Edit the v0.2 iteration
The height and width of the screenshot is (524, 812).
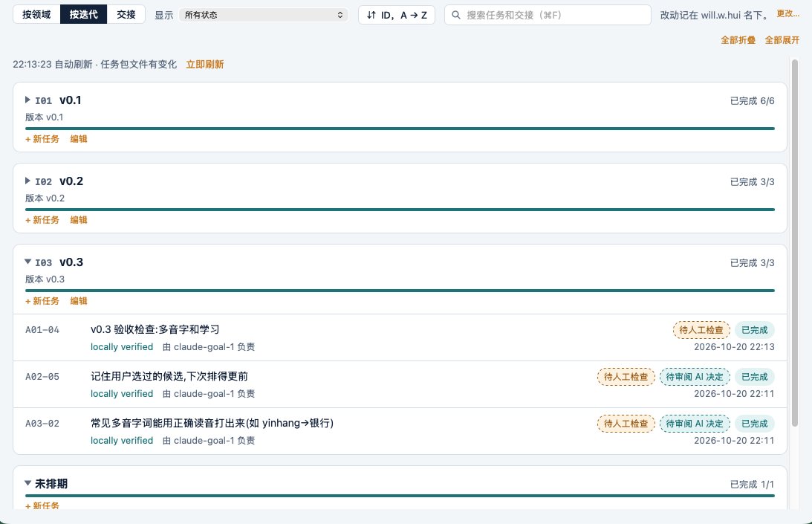79,220
